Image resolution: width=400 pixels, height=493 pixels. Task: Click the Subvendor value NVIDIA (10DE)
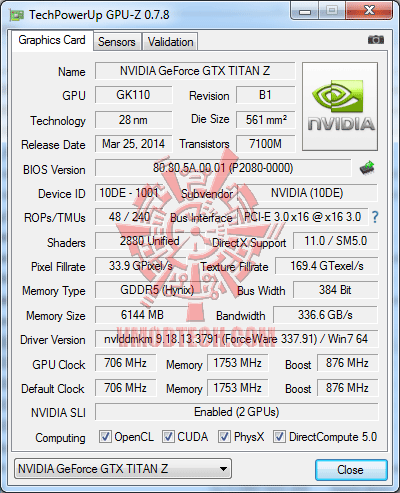307,193
